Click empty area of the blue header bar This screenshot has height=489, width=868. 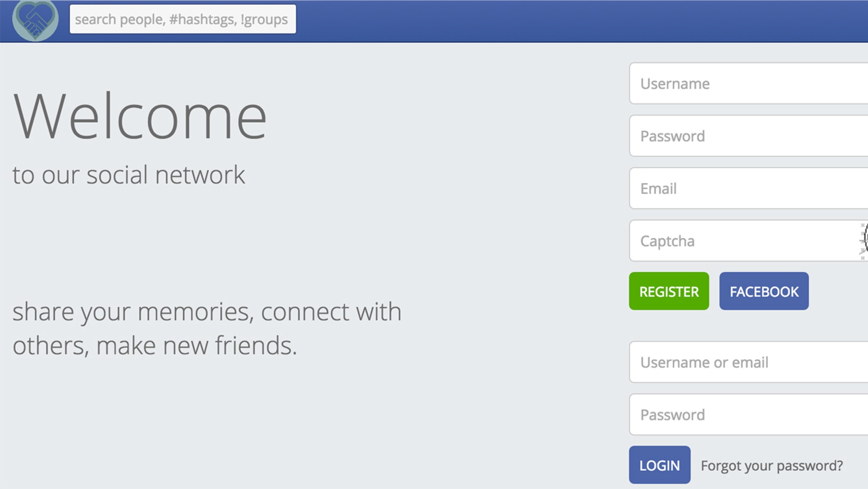[x=513, y=21]
